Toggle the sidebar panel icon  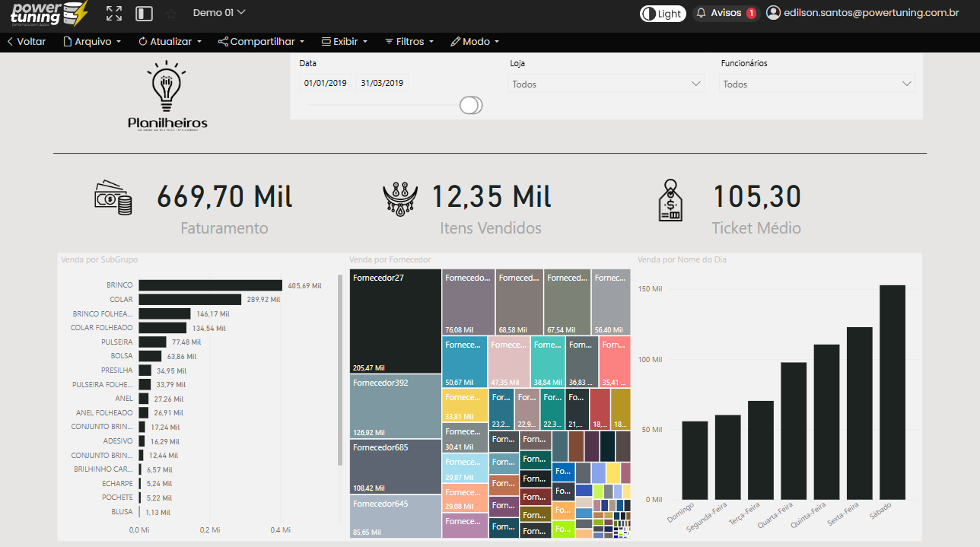point(144,13)
